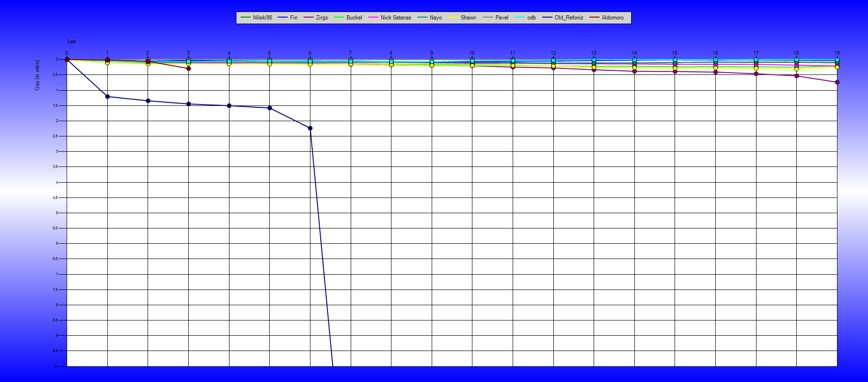Click lap axis number 14
This screenshot has height=382, width=868.
pyautogui.click(x=634, y=53)
